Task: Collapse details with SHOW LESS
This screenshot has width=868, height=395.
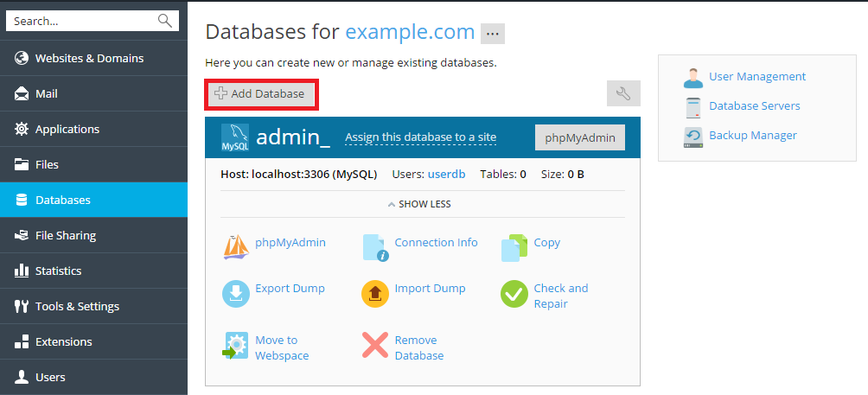Action: [419, 204]
